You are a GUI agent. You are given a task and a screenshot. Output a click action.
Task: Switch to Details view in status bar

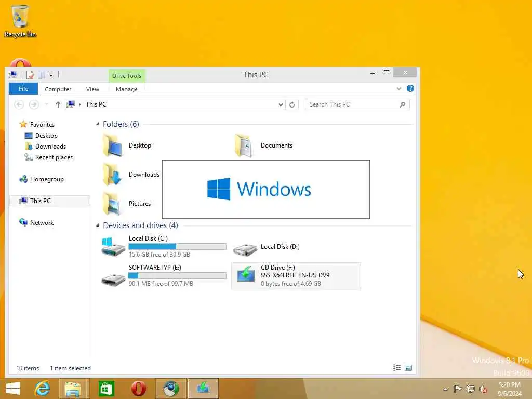pos(396,368)
